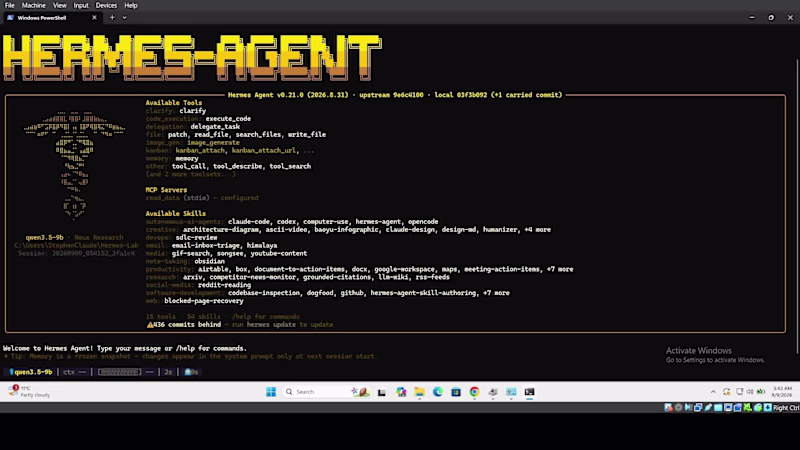Click the VirtualBox optical disk indicator

pyautogui.click(x=679, y=407)
